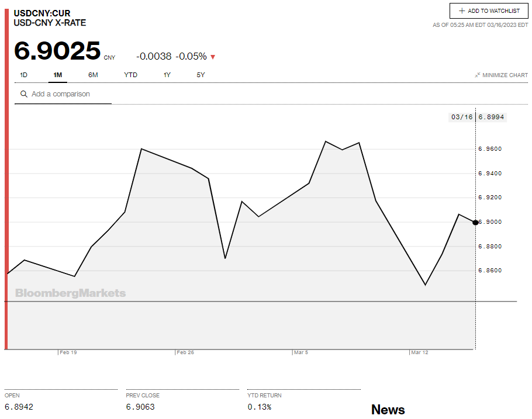This screenshot has height=419, width=532.
Task: Click the red down arrow price indicator
Action: coord(213,57)
